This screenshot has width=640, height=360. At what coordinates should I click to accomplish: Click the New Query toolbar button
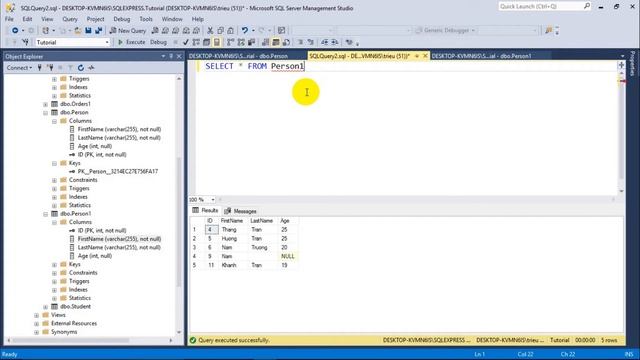[x=128, y=31]
